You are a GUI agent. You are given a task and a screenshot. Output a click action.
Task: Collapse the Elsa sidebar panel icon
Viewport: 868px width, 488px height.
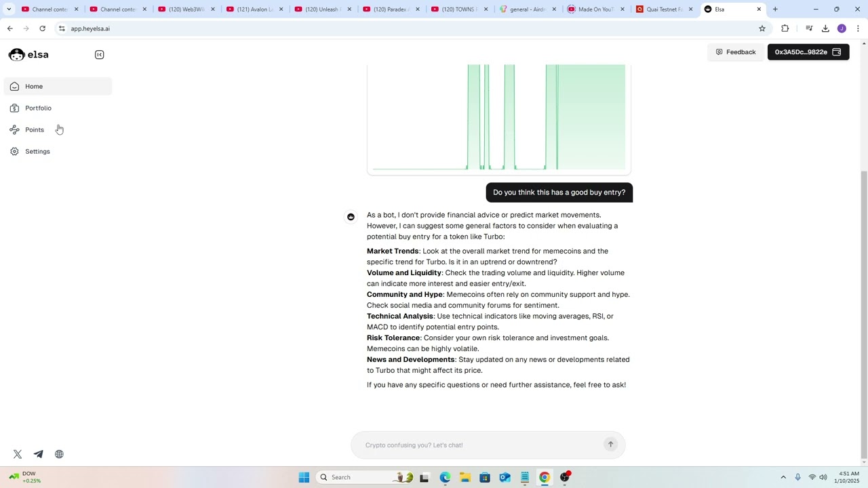[x=99, y=55]
